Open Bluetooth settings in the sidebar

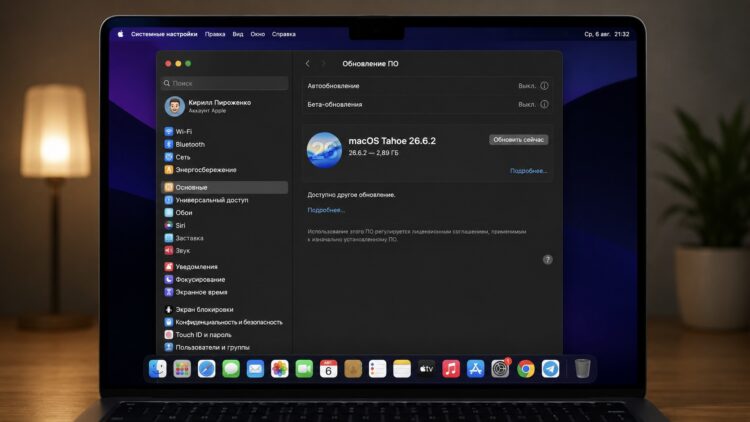(225, 144)
